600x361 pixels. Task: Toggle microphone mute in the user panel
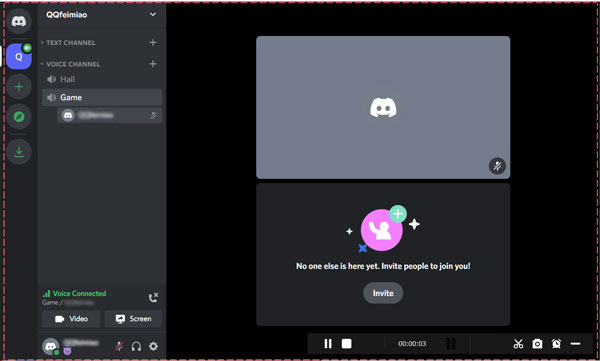119,346
